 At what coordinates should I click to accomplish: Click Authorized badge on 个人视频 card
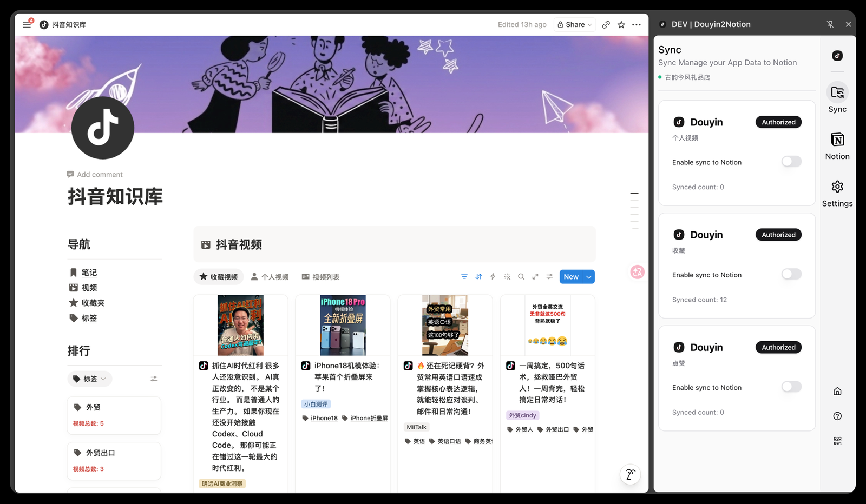pos(778,122)
